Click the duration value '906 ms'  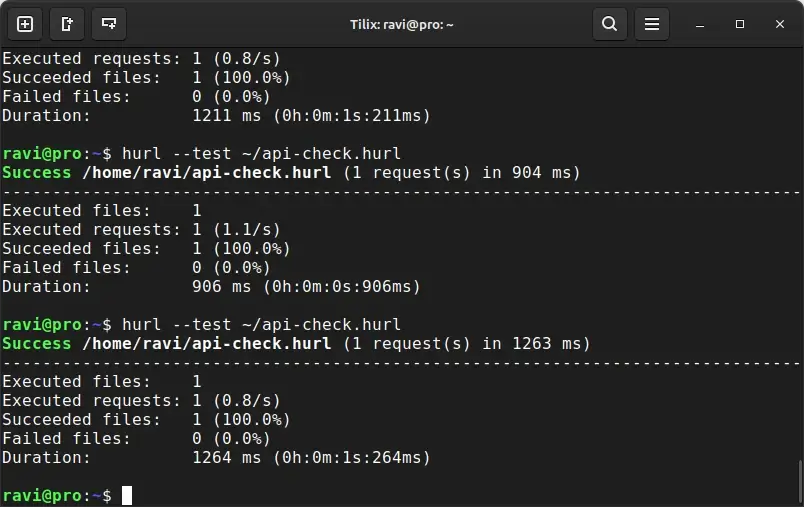[222, 286]
